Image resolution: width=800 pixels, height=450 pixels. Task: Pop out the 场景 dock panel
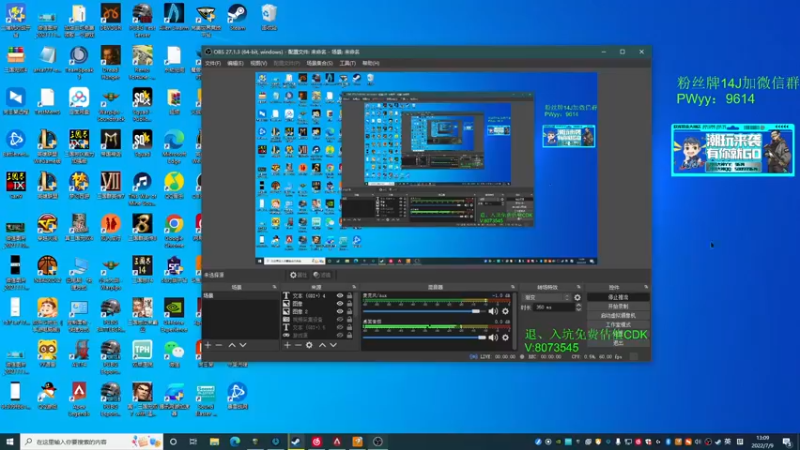274,287
